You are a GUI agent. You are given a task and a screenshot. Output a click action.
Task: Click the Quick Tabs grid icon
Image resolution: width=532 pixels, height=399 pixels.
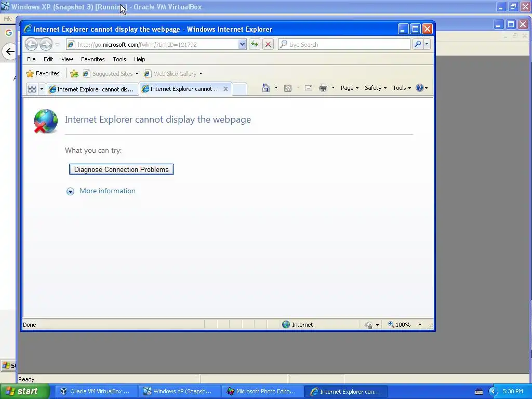pos(32,89)
